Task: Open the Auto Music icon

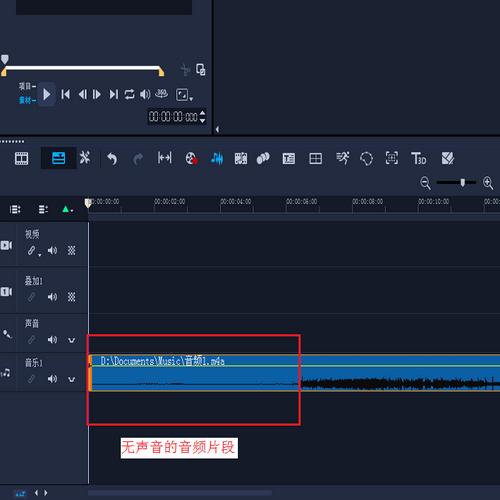Action: pyautogui.click(x=241, y=159)
